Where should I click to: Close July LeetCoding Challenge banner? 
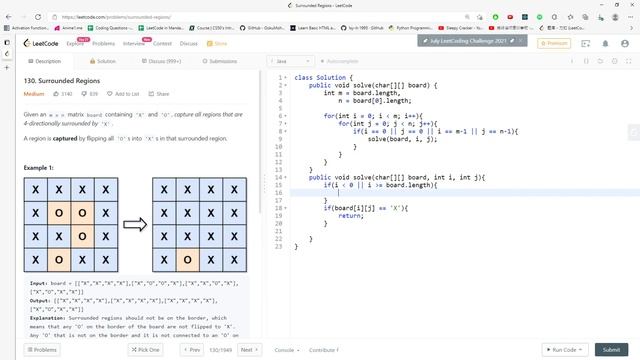(x=520, y=41)
